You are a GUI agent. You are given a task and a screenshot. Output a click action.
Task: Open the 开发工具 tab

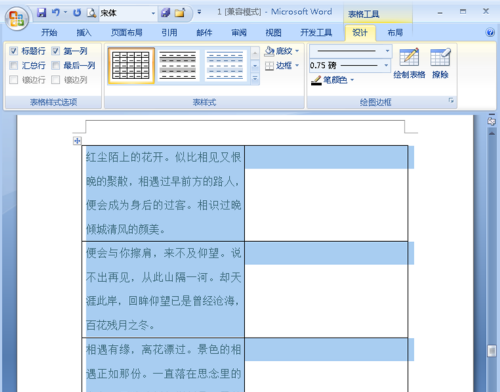(x=316, y=33)
